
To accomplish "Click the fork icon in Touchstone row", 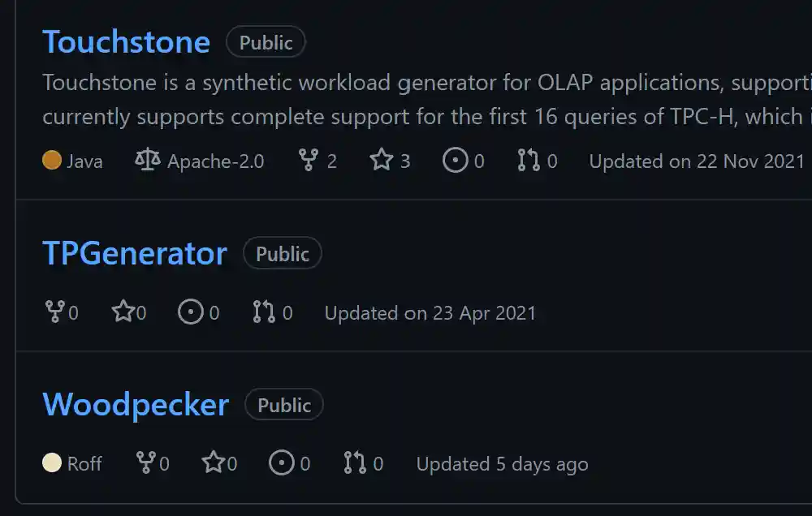I will [x=308, y=161].
